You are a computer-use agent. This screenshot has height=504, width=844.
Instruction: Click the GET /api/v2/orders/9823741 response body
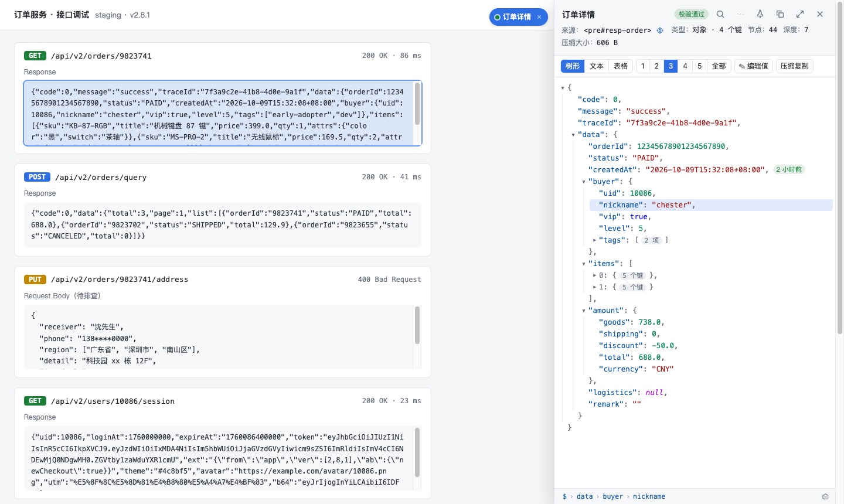[223, 113]
